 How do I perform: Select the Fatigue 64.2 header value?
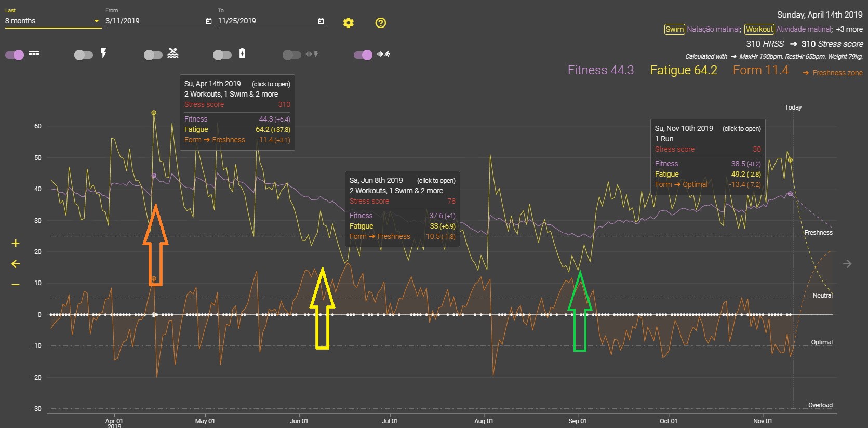[x=684, y=70]
